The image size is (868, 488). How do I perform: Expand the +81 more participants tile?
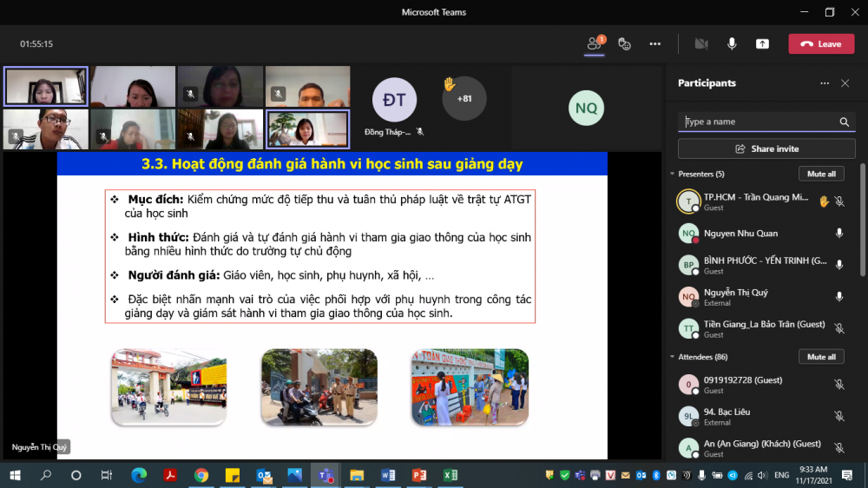point(464,99)
